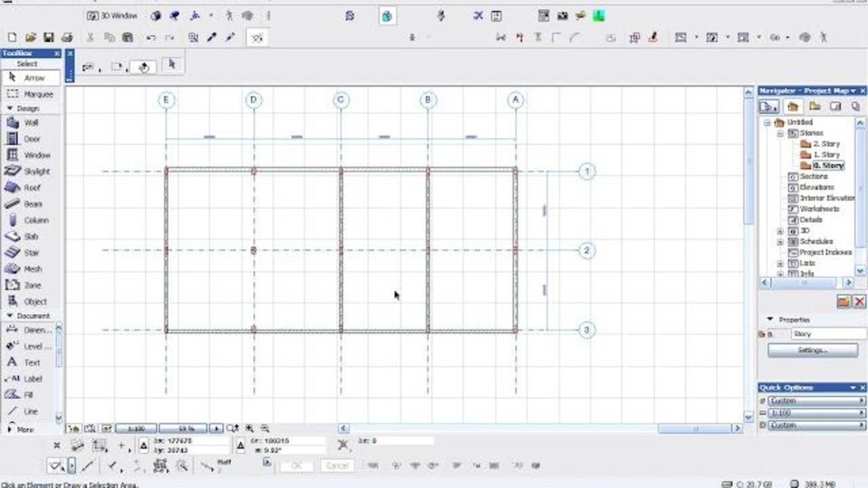Open Elevations in the Navigator
Screen dimensions: 868x488
[811, 188]
